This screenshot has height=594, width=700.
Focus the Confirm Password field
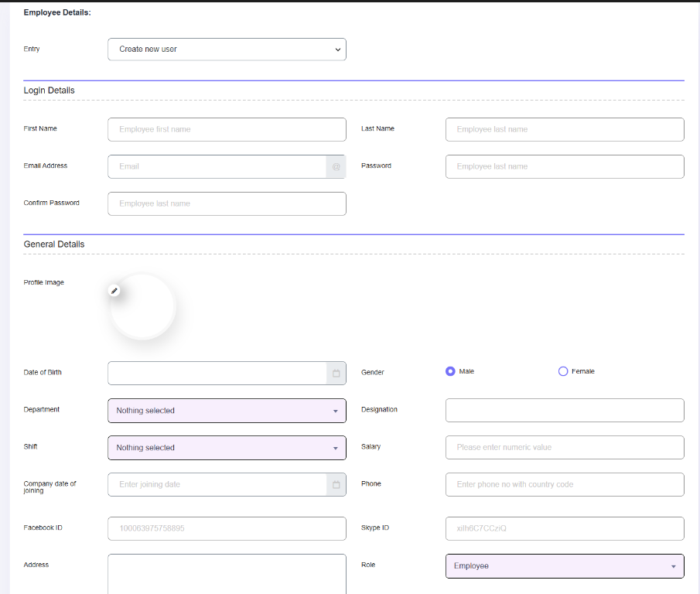pos(227,203)
